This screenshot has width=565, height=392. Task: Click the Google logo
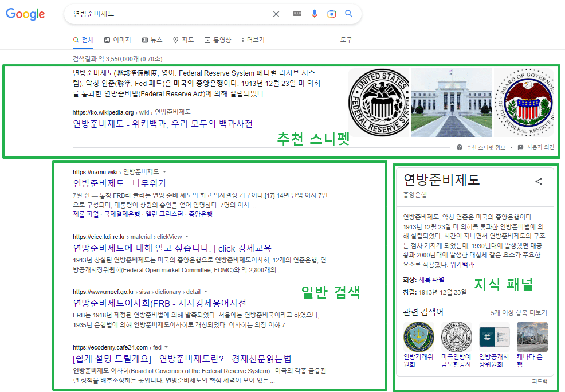[25, 14]
